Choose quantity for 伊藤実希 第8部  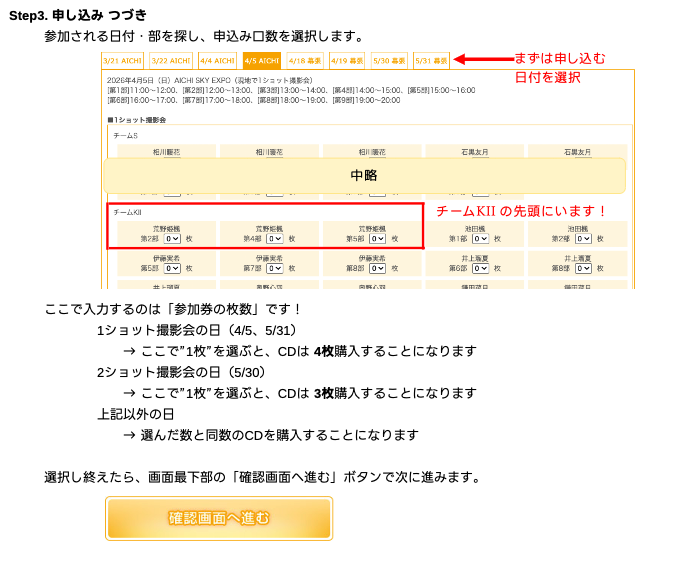tap(377, 269)
